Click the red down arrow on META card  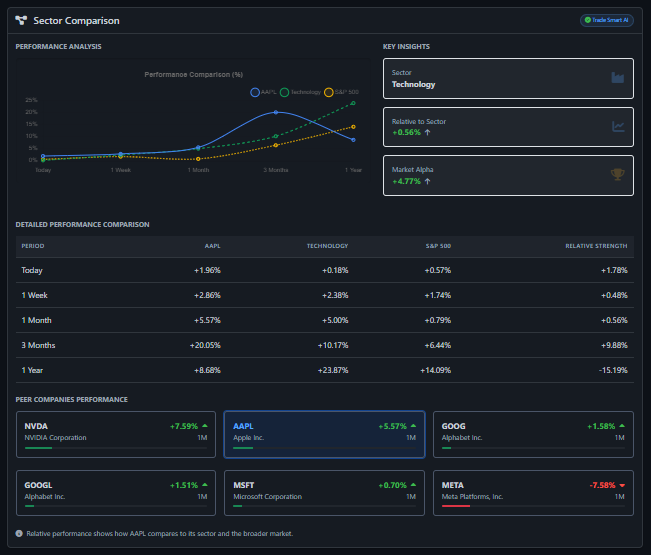623,485
